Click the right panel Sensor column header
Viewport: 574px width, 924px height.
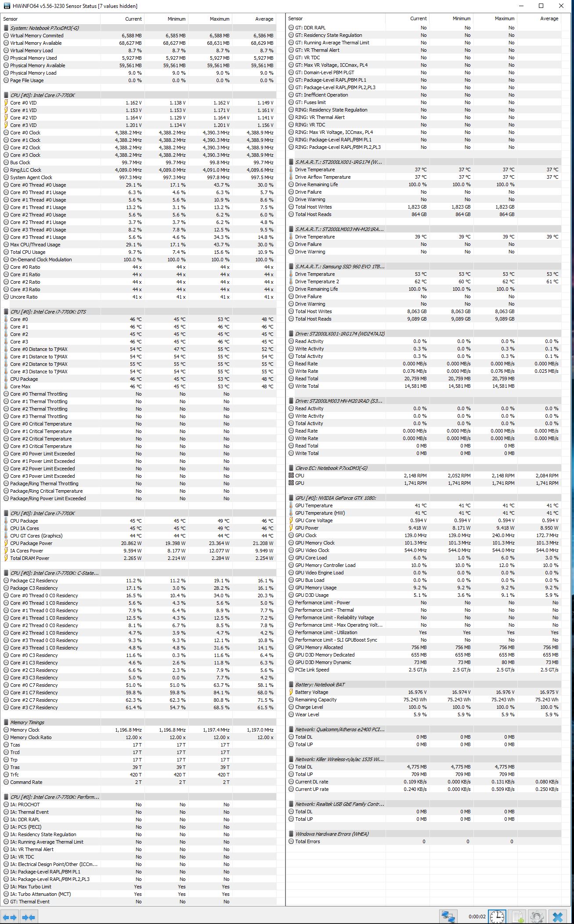[x=336, y=18]
